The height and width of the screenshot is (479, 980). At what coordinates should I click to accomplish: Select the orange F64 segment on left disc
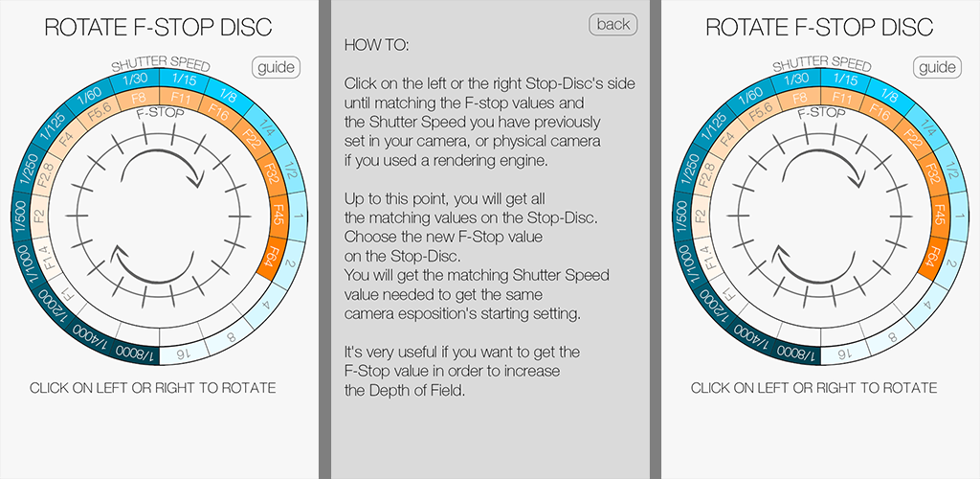[x=272, y=261]
